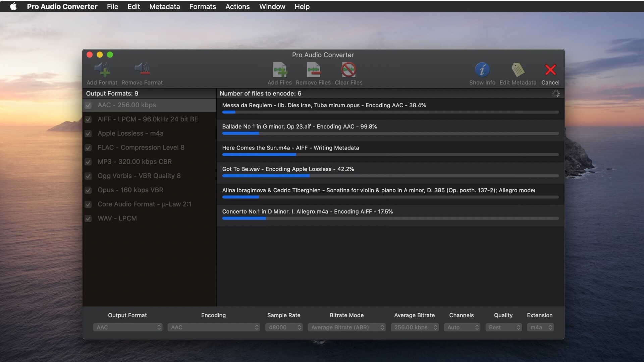
Task: Select the Got To Be.wav row
Action: point(390,173)
